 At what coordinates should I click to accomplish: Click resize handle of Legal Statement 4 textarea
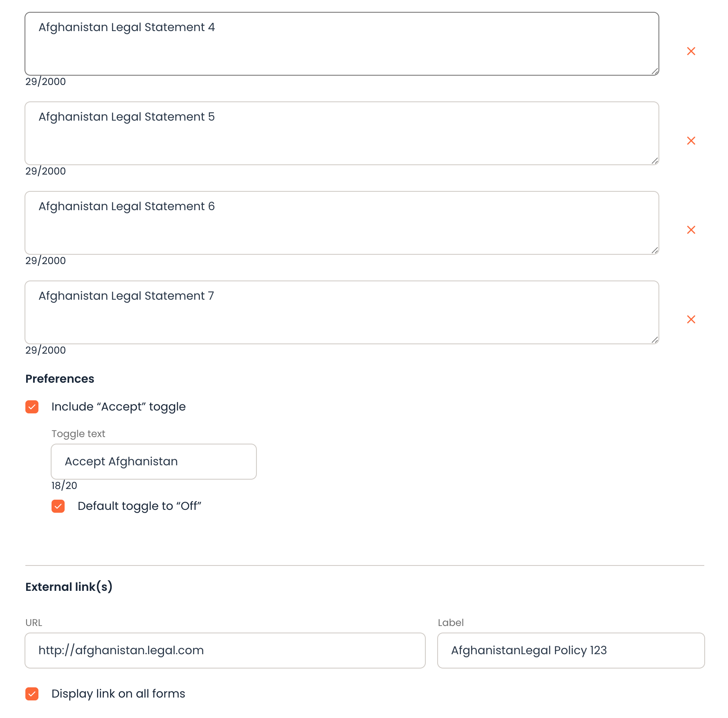(x=654, y=71)
